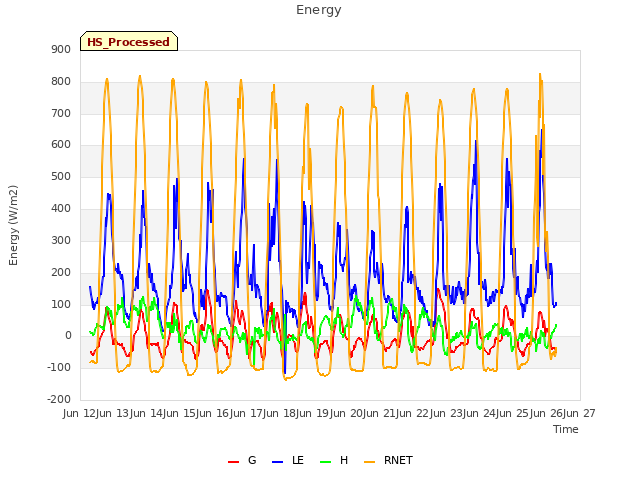Click the Time axis label
Image resolution: width=640 pixels, height=480 pixels.
pyautogui.click(x=566, y=429)
